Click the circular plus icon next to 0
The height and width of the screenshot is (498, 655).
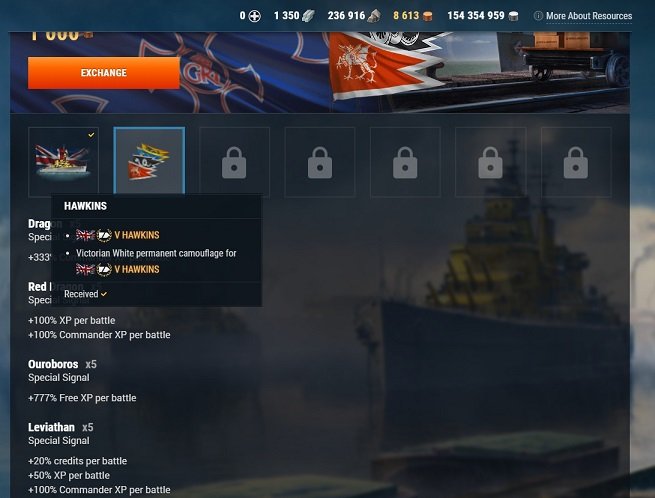[x=254, y=16]
